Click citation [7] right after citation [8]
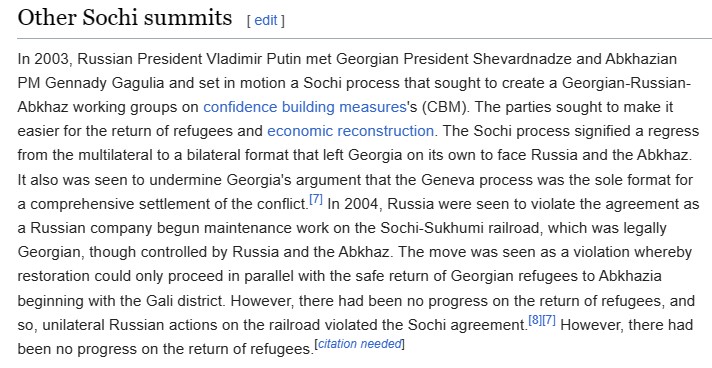The image size is (712, 368). click(549, 320)
